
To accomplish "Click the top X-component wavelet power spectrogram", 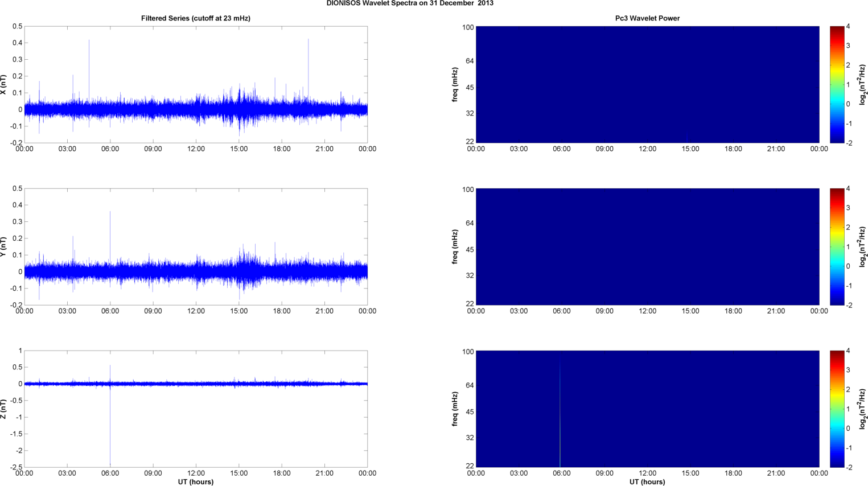I will point(647,85).
